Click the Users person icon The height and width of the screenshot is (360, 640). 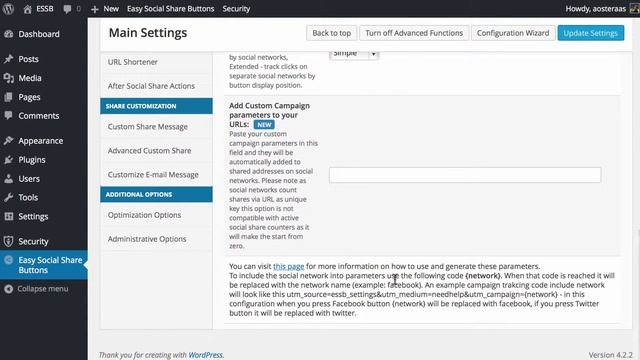pos(9,178)
